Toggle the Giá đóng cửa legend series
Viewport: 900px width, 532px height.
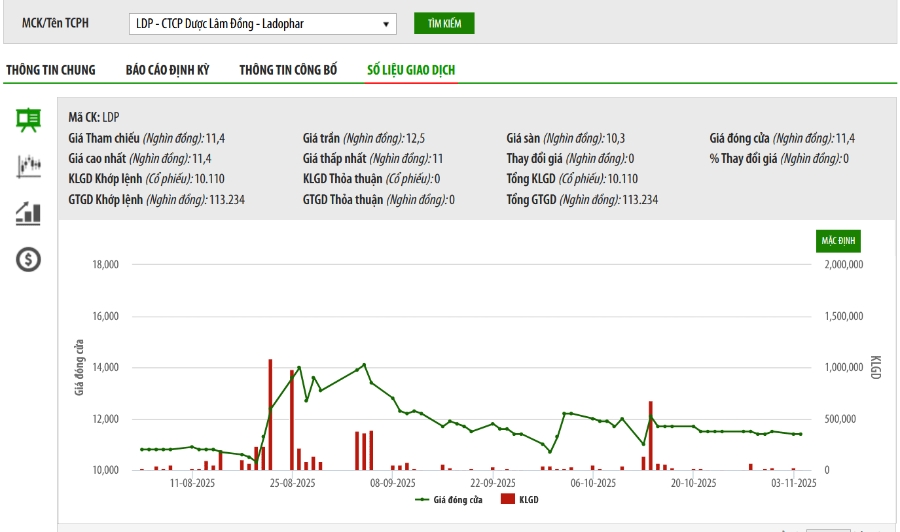(457, 499)
